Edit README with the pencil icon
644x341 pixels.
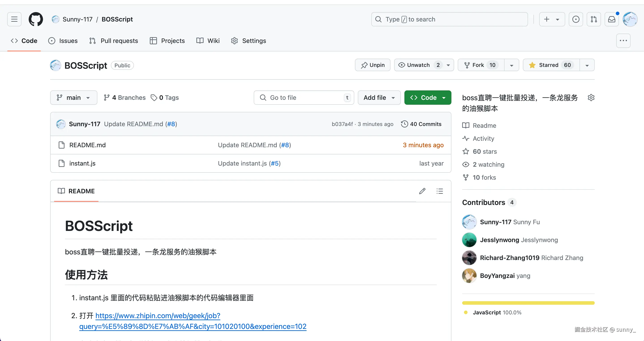coord(422,191)
